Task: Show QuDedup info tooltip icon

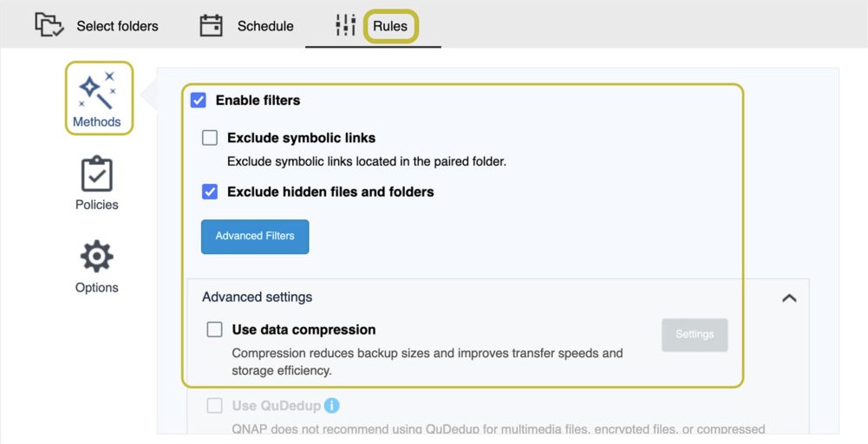Action: click(x=331, y=406)
